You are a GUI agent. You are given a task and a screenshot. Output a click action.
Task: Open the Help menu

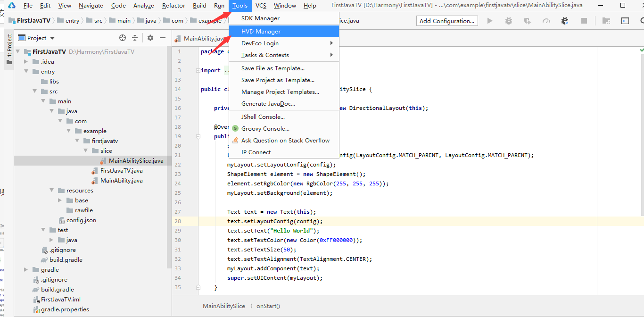tap(310, 6)
